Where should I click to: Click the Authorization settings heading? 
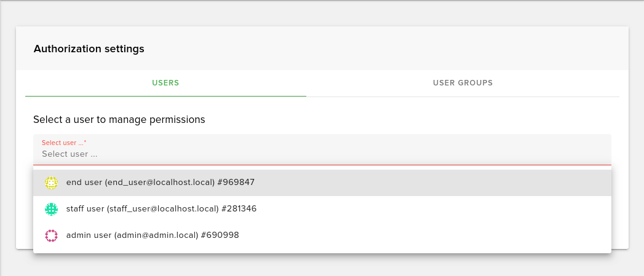(89, 49)
